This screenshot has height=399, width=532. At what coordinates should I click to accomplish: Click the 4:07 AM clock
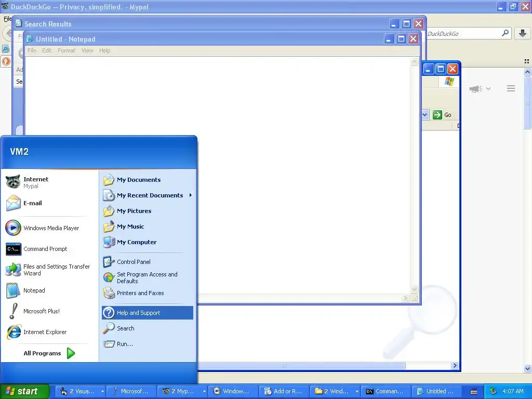click(x=513, y=391)
